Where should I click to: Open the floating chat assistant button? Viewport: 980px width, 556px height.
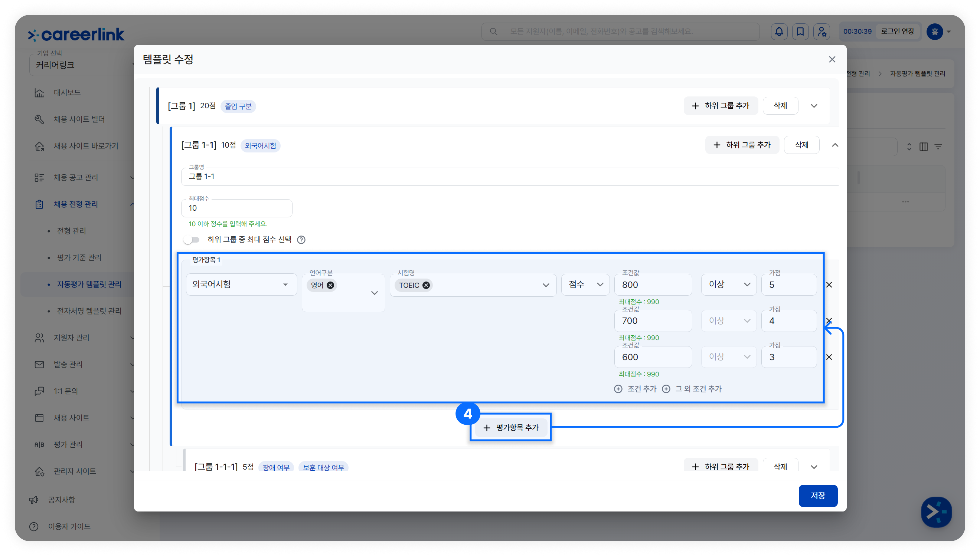[936, 512]
